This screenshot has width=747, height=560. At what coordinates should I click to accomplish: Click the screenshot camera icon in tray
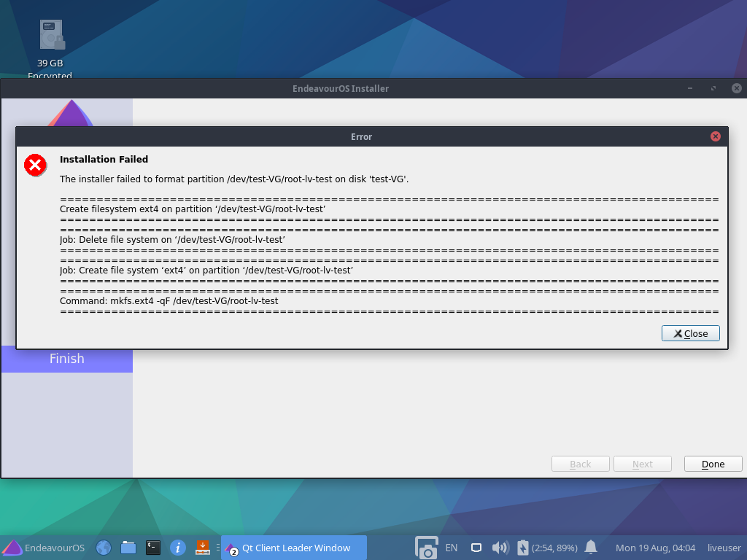click(x=426, y=548)
